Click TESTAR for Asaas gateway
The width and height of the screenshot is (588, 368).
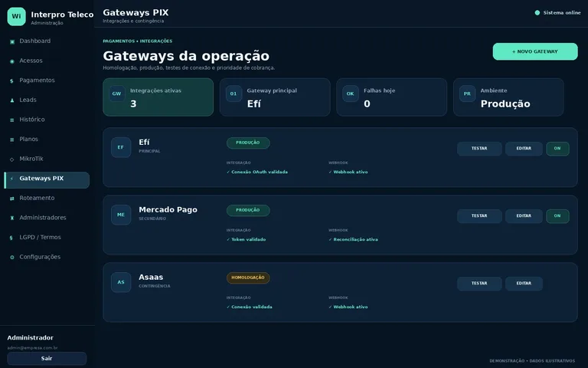coord(479,284)
